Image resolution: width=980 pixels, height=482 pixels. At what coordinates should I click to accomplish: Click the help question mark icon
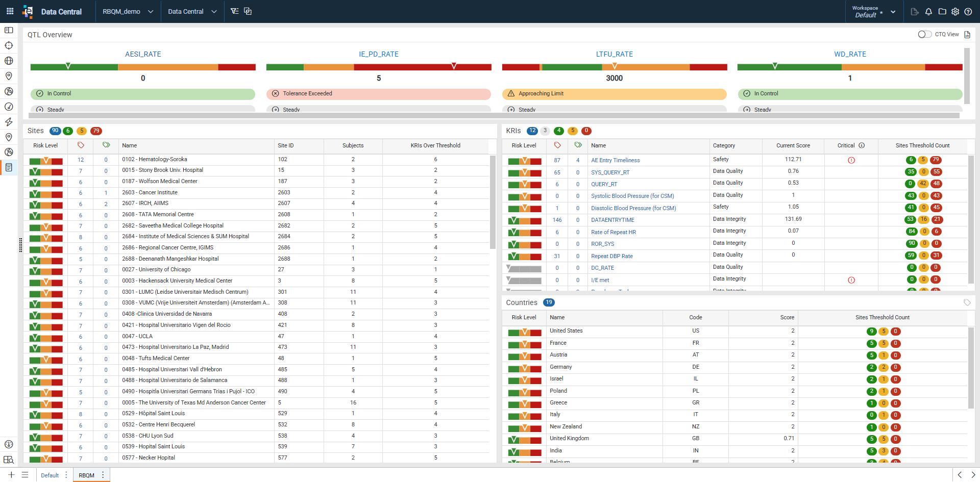point(968,12)
